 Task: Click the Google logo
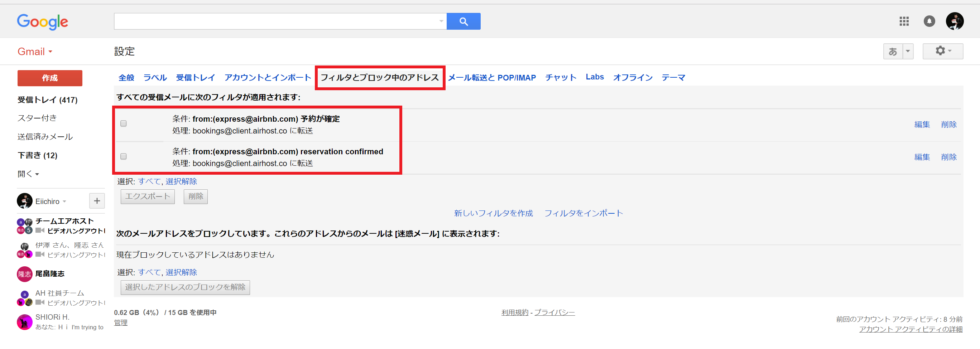[43, 22]
